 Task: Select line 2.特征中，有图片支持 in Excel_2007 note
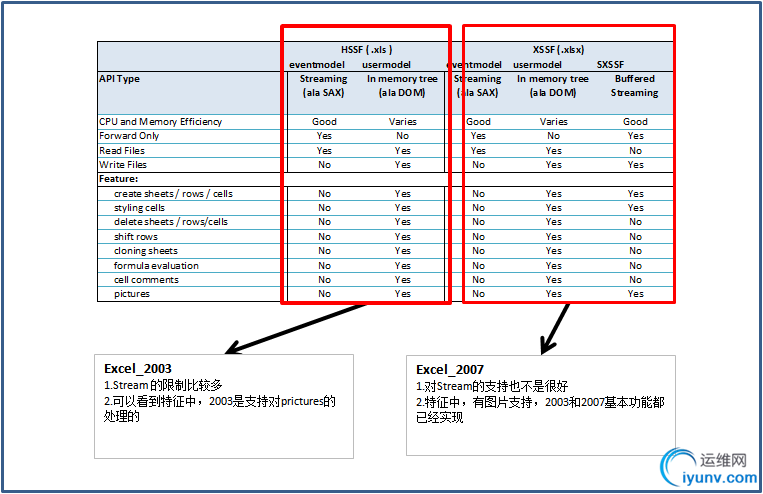[540, 410]
